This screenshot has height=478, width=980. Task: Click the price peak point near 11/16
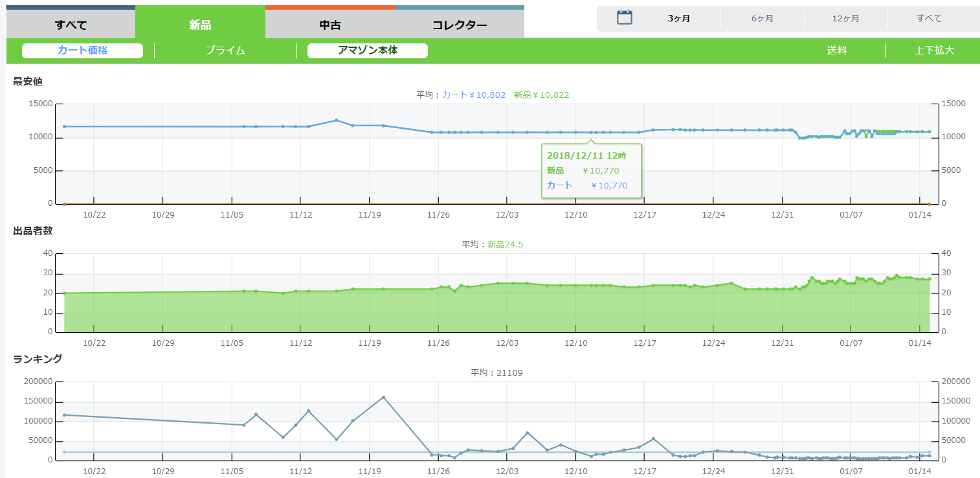337,120
